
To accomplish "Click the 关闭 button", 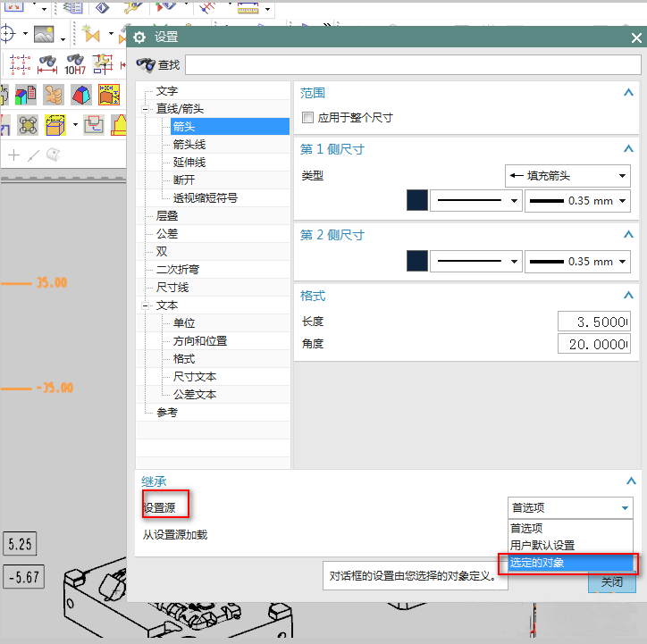I will pos(611,581).
